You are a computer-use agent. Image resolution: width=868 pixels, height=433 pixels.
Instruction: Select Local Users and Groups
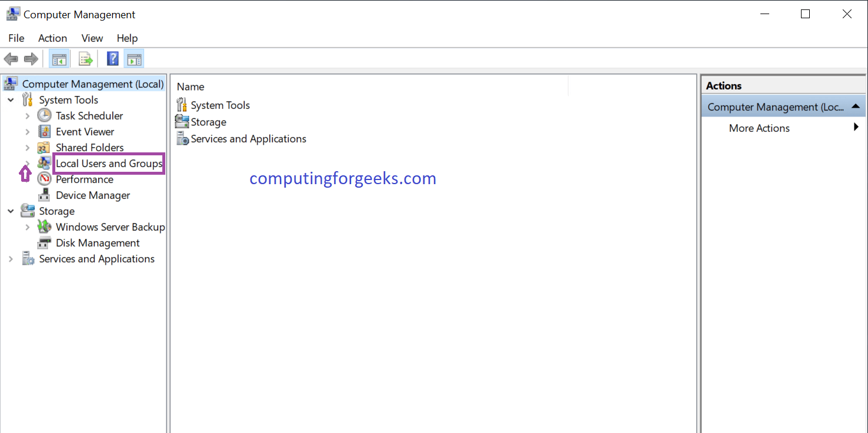109,164
